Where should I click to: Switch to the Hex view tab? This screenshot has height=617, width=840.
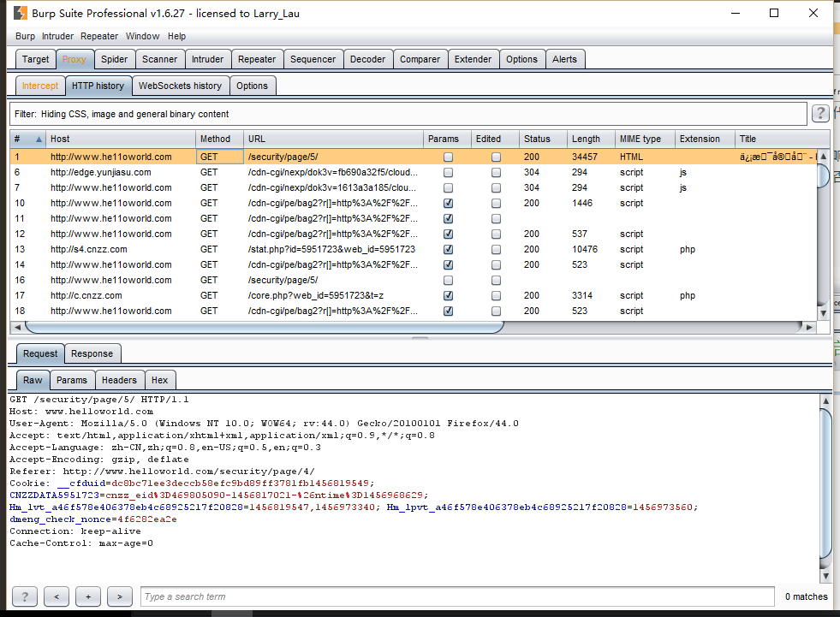coord(159,380)
